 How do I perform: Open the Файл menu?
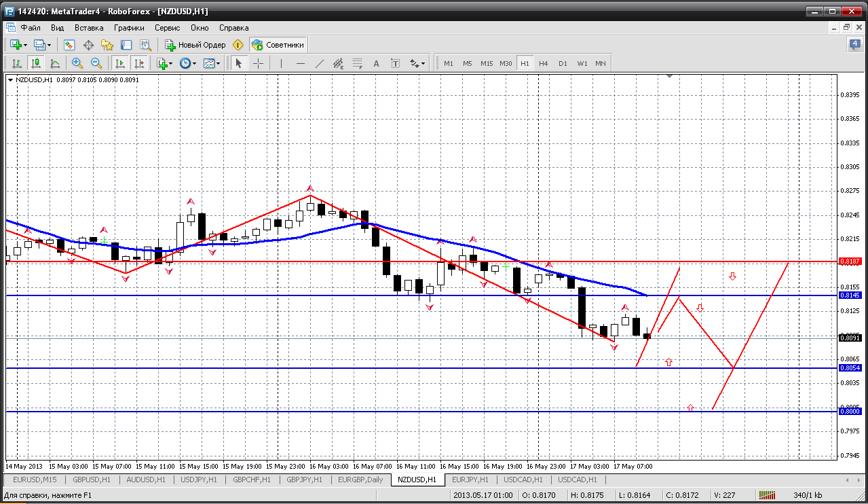[x=31, y=28]
